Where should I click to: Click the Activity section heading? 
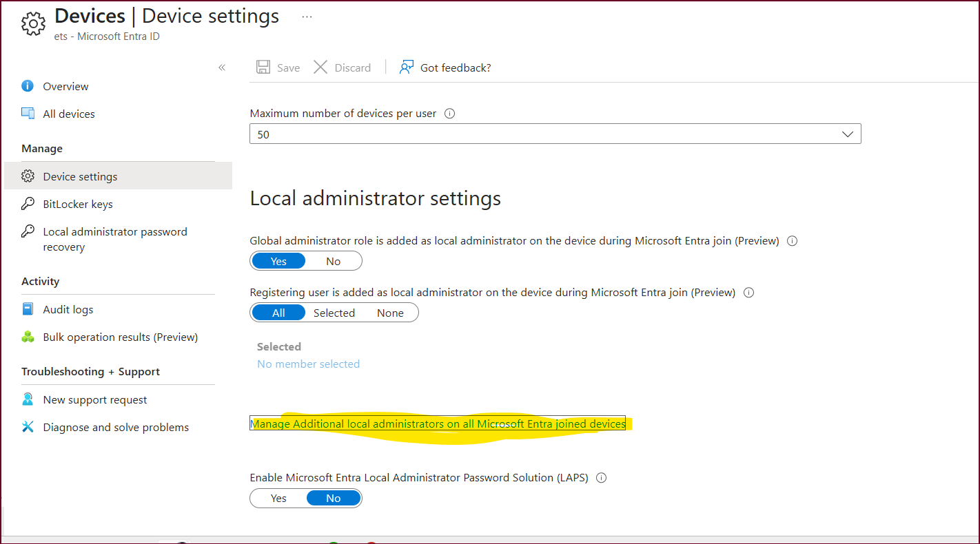(41, 281)
